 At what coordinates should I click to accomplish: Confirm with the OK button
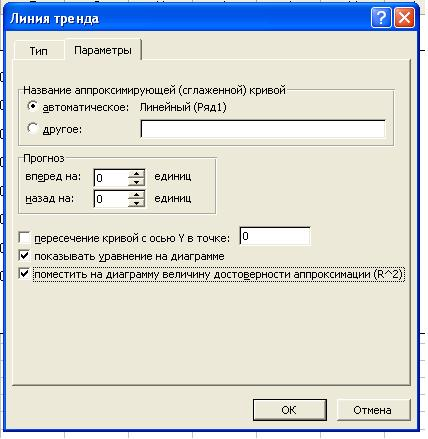point(289,410)
